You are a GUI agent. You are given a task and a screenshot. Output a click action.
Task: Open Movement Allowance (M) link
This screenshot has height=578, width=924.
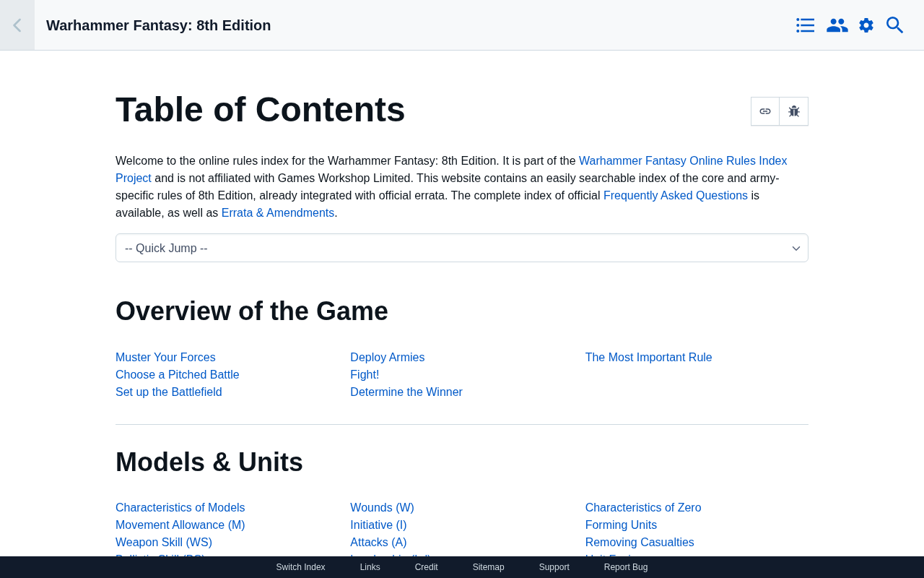(180, 525)
